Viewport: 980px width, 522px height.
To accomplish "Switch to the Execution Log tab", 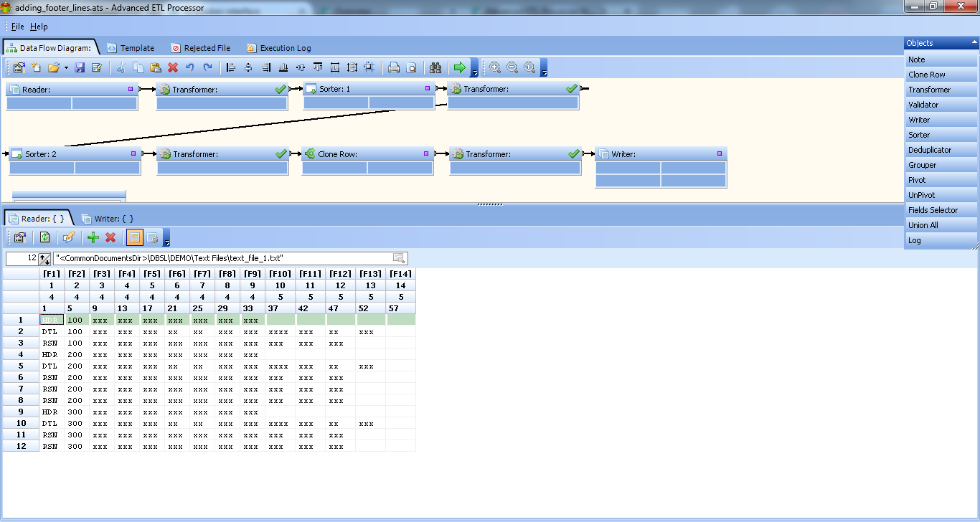I will pyautogui.click(x=279, y=48).
